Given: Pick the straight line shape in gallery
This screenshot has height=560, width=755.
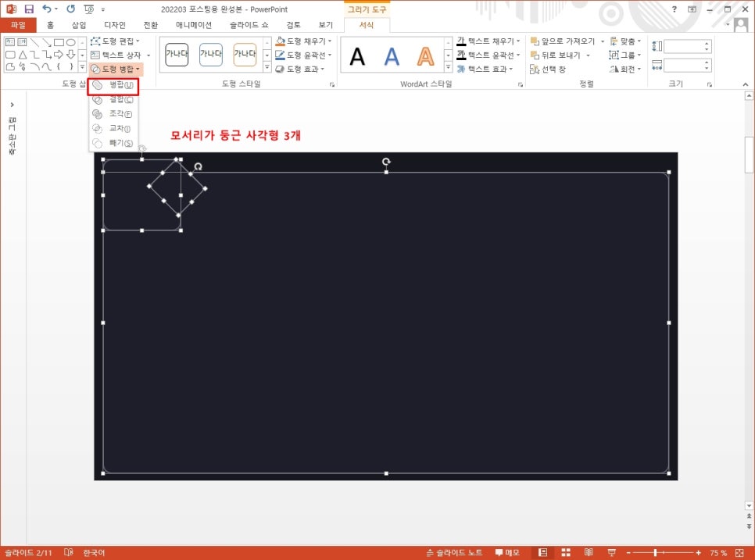Looking at the screenshot, I should point(34,42).
